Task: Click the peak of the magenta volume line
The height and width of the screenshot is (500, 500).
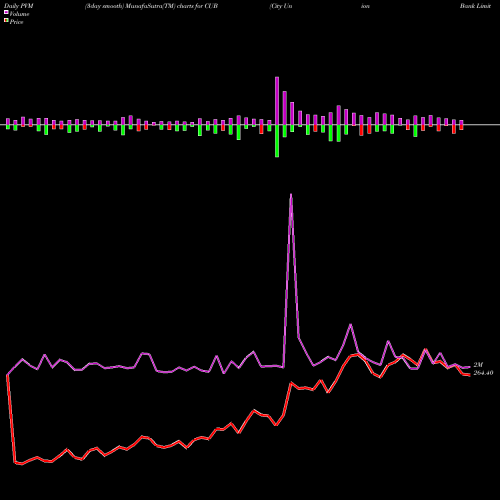Action: click(291, 195)
